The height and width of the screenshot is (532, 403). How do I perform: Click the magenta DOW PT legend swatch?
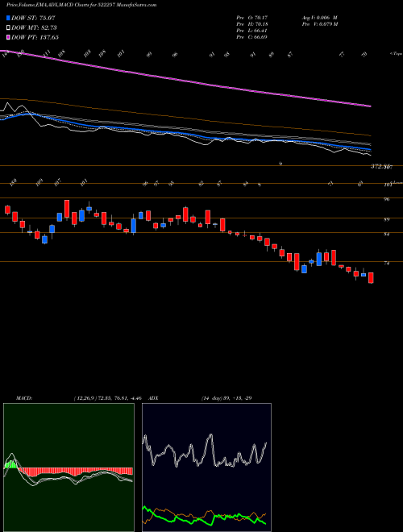[x=8, y=37]
